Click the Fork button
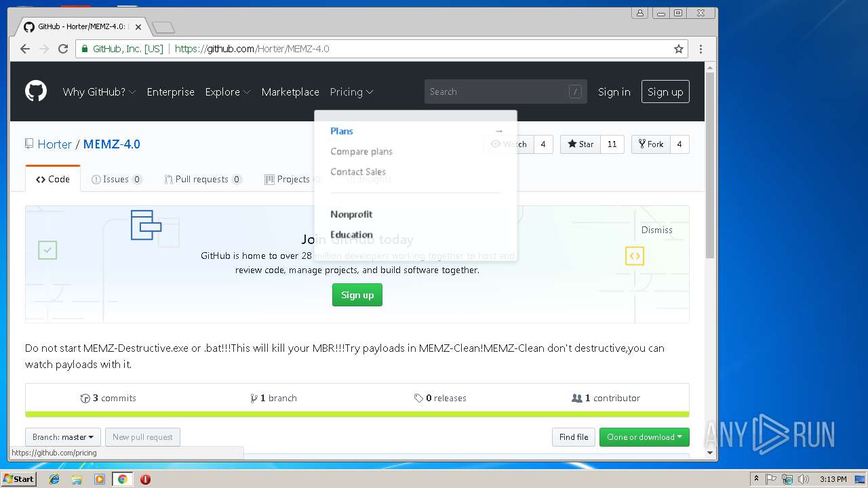 tap(651, 144)
